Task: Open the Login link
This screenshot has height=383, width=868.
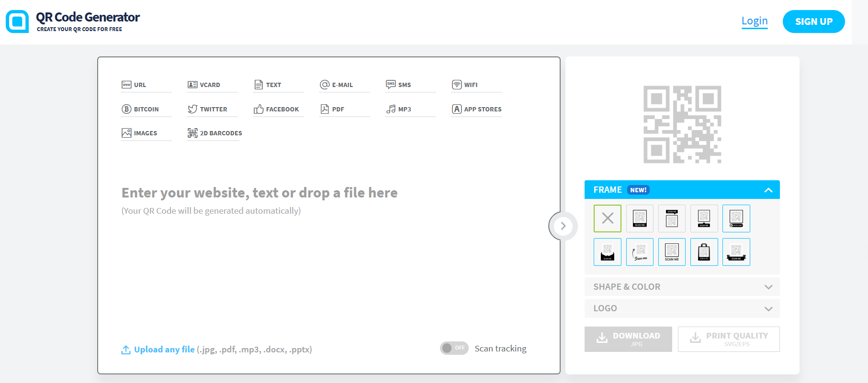Action: [x=755, y=21]
